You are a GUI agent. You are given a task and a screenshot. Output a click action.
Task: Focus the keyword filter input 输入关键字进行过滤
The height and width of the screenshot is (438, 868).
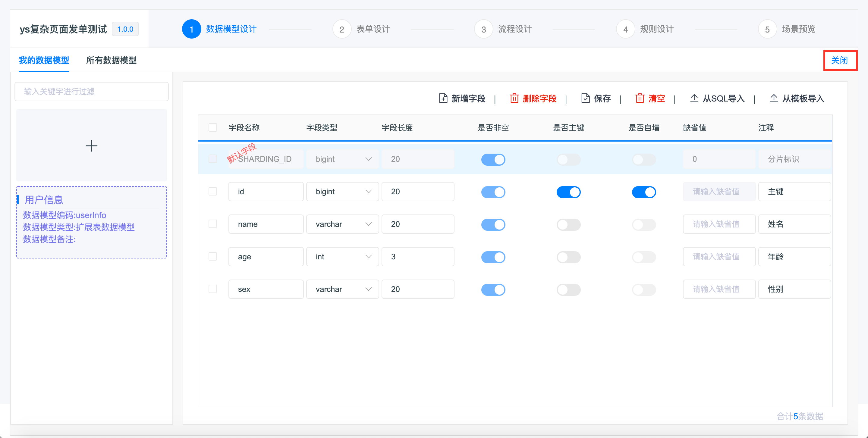91,91
